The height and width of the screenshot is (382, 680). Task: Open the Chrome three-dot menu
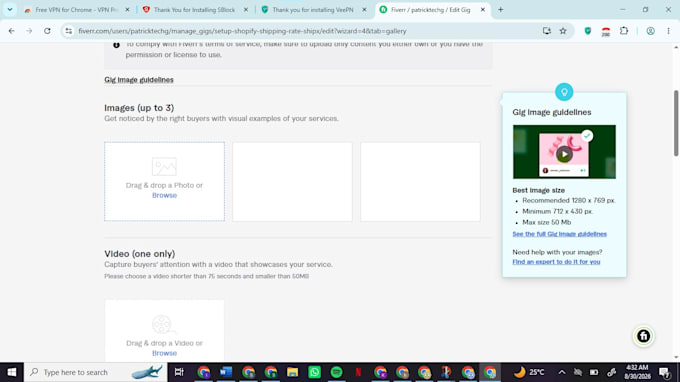point(668,31)
